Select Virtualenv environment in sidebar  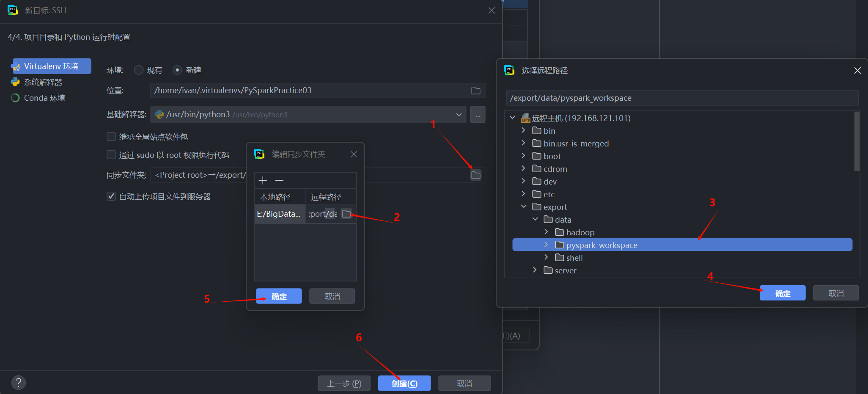pos(51,66)
